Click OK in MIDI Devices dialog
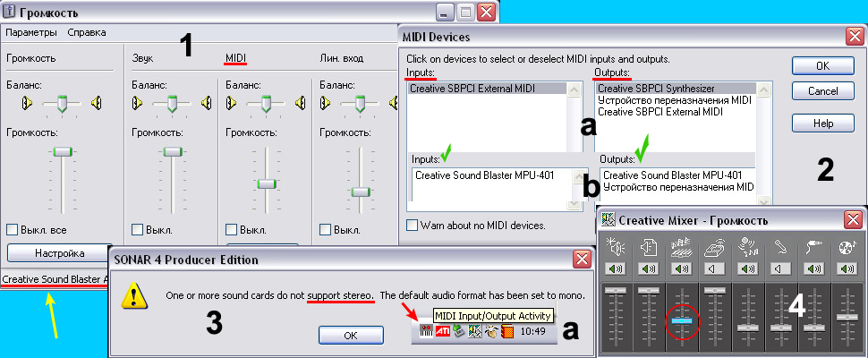 click(822, 65)
